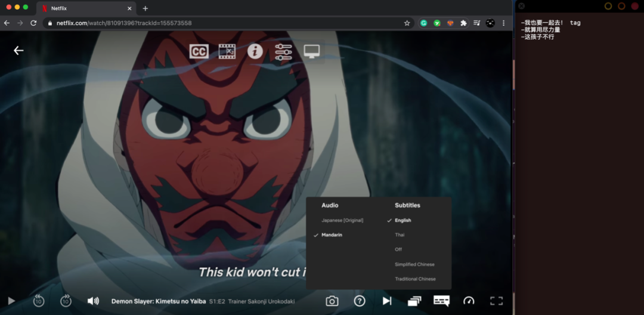Select Japanese [Original] audio

pos(342,221)
